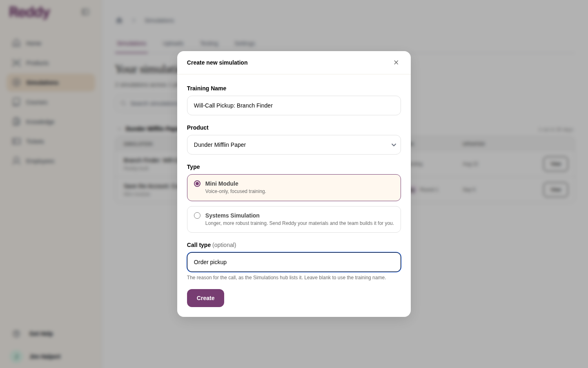Choose the Systems Simulation radio option

[197, 215]
